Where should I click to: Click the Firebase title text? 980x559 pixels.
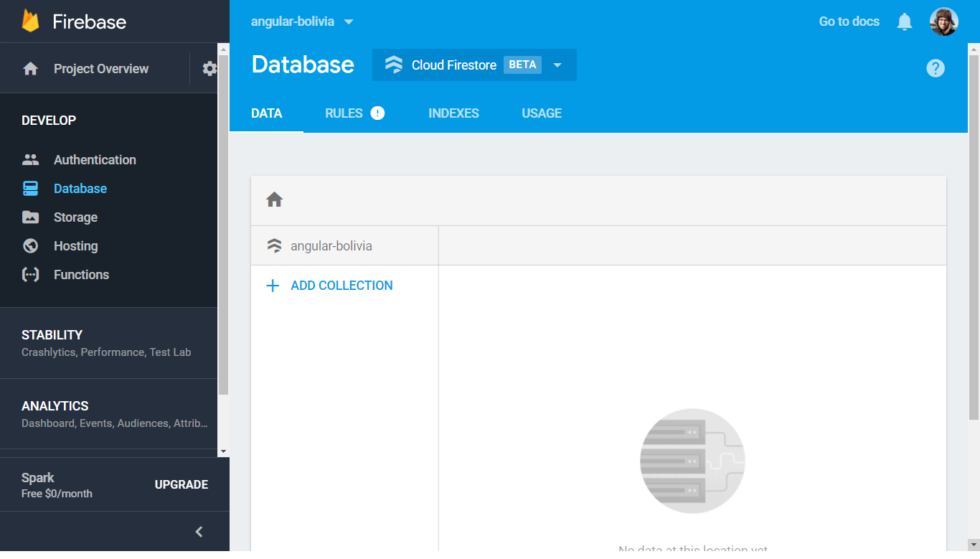pos(90,22)
